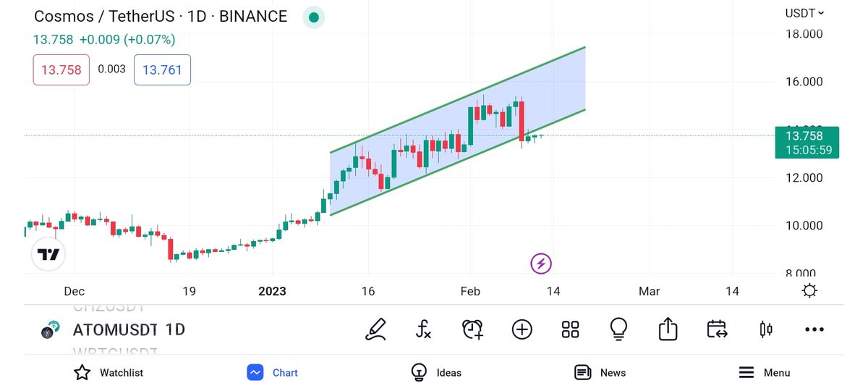Open the Menu tab
The image size is (868, 391).
(x=764, y=372)
